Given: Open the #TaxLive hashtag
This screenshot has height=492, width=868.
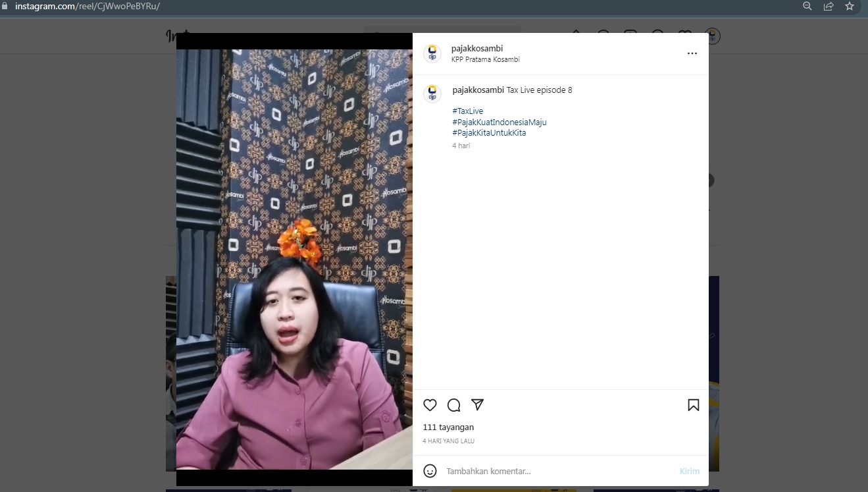Looking at the screenshot, I should [467, 111].
